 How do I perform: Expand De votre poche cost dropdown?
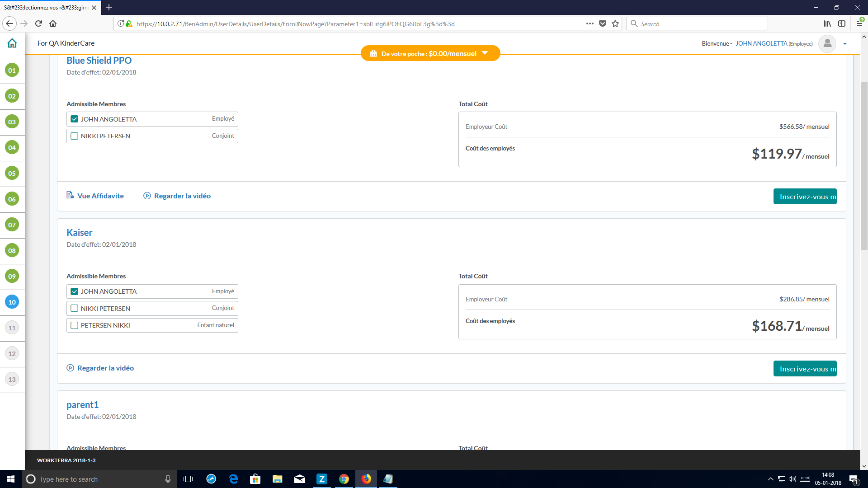[x=485, y=53]
